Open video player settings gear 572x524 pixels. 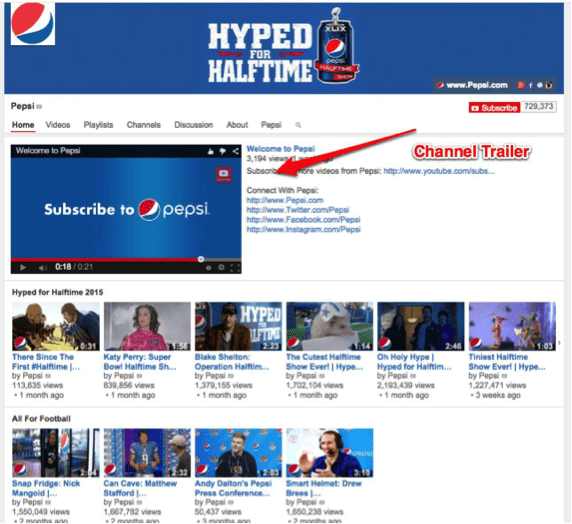tap(221, 267)
